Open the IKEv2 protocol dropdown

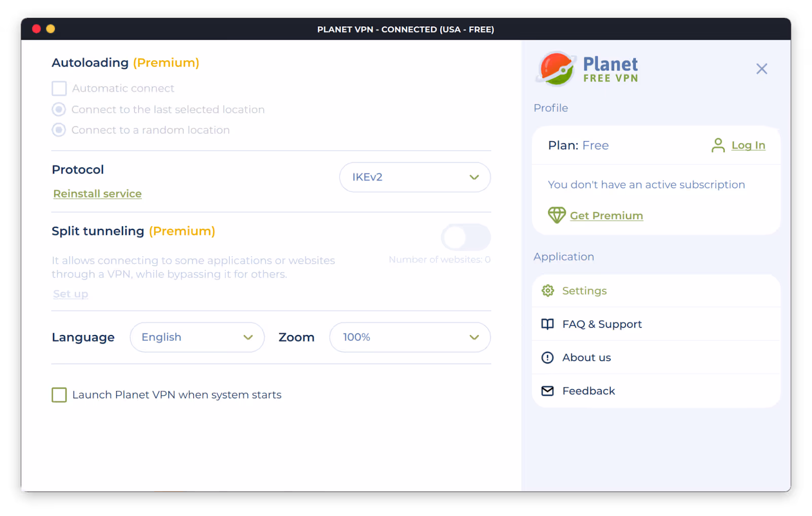(x=415, y=177)
